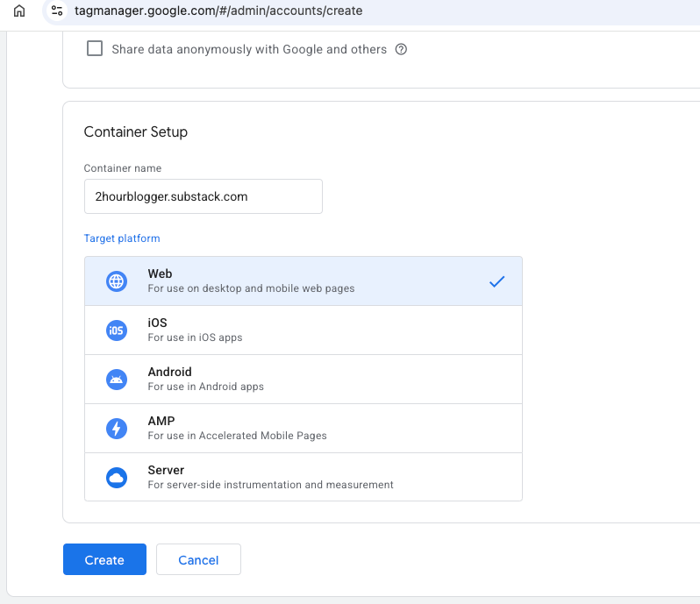Image resolution: width=700 pixels, height=604 pixels.
Task: Click the Android robot icon
Action: 117,380
